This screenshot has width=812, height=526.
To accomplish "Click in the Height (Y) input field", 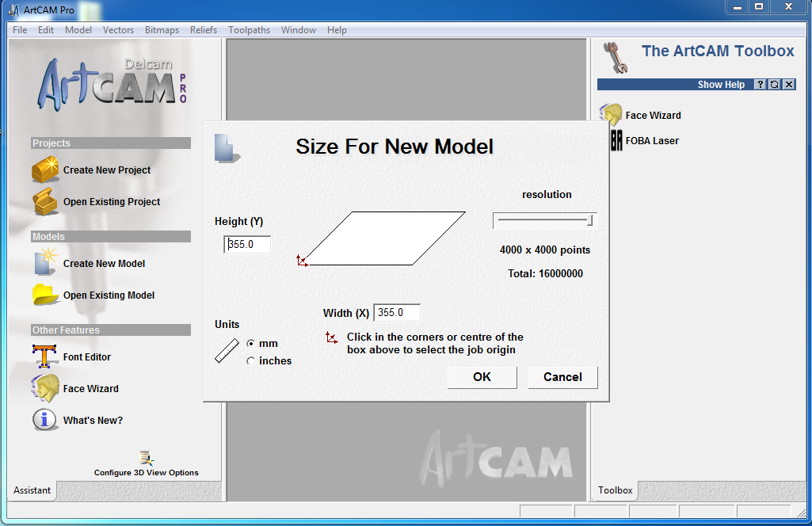I will (247, 244).
